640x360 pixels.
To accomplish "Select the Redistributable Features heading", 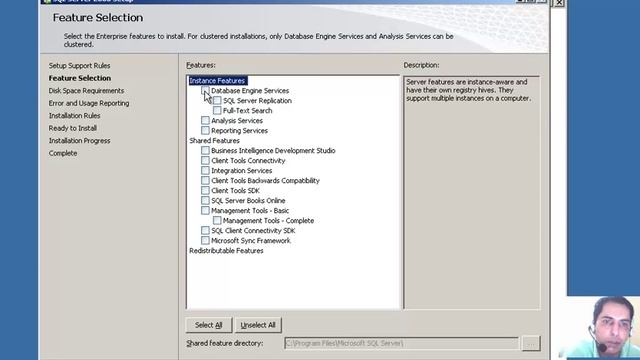I will (x=226, y=251).
